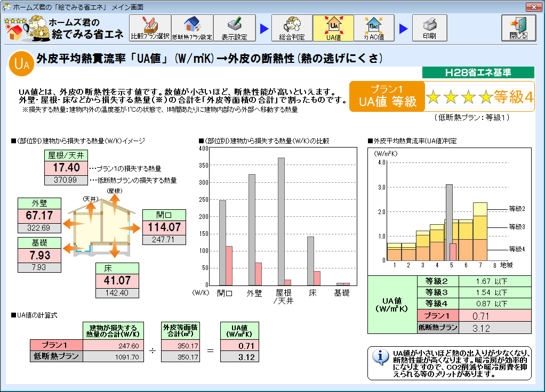Click the 閉じる exit door button
Screen dimensions: 545x392
pos(518,28)
